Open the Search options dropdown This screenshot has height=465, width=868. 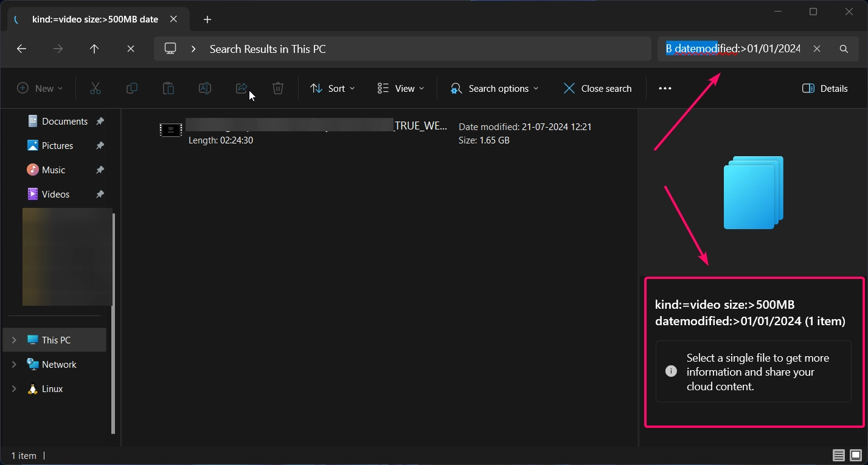[x=494, y=89]
